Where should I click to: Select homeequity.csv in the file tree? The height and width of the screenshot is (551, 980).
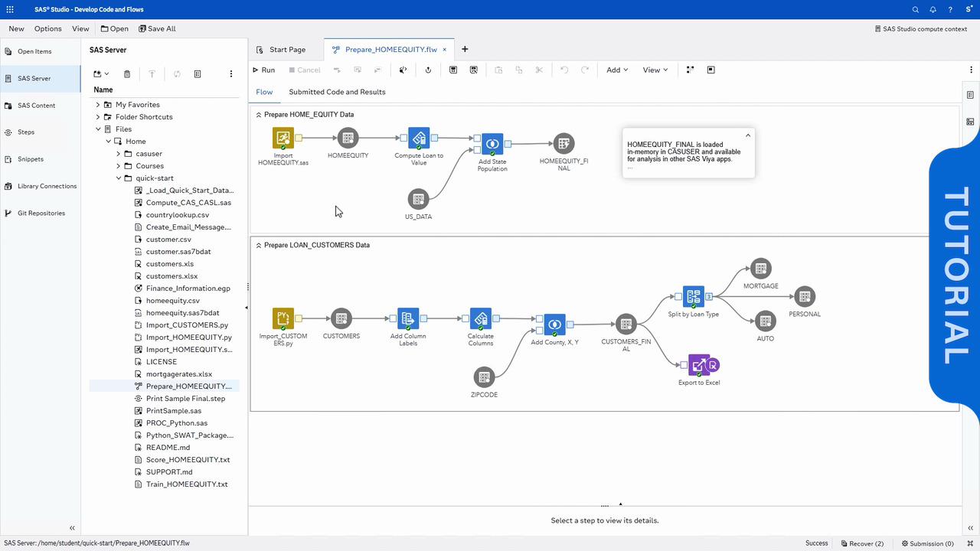[x=172, y=301]
